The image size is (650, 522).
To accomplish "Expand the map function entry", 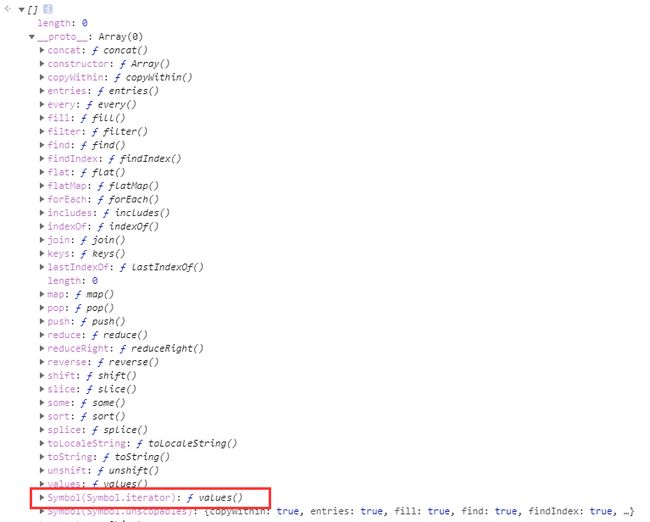I will tap(42, 294).
